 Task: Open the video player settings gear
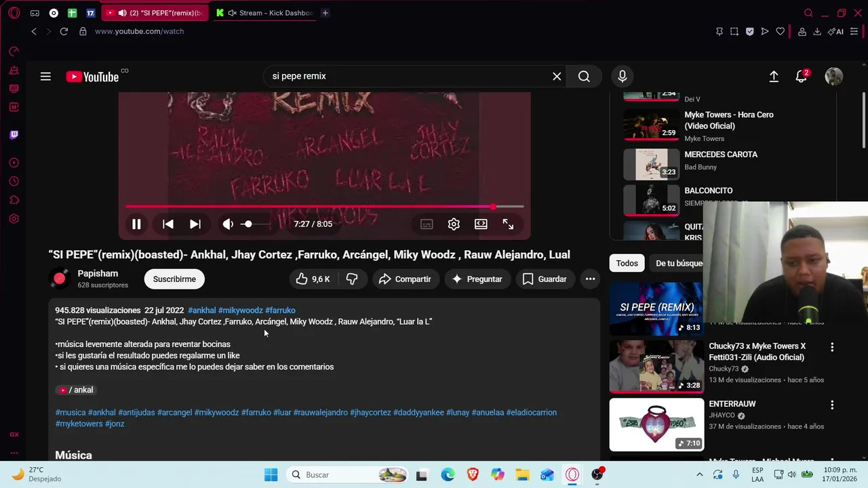[x=454, y=224]
